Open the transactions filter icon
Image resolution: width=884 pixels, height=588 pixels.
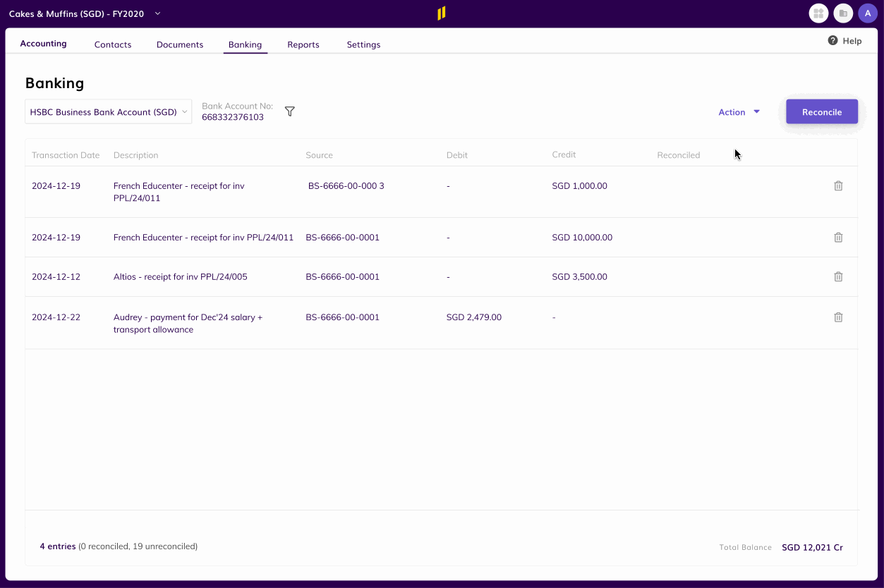point(289,111)
